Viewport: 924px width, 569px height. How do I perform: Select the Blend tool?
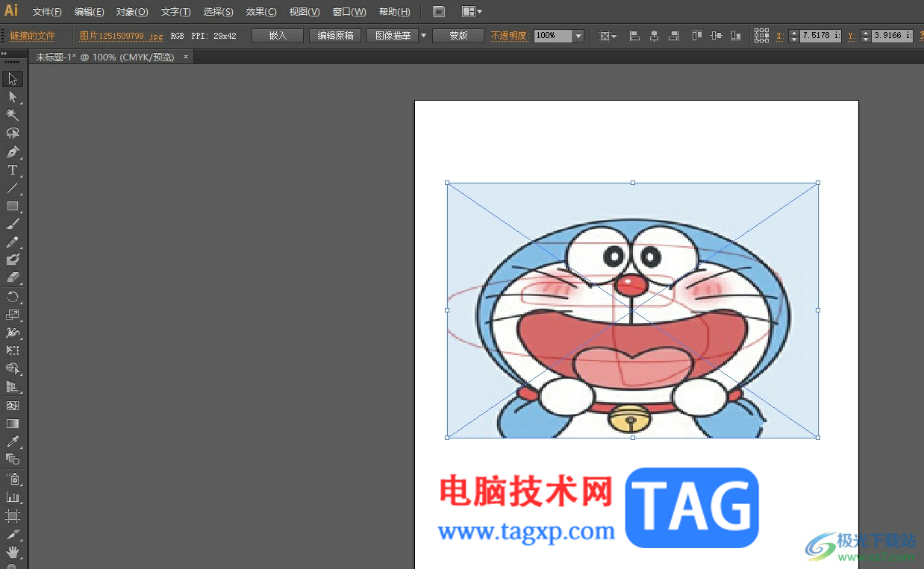[13, 459]
